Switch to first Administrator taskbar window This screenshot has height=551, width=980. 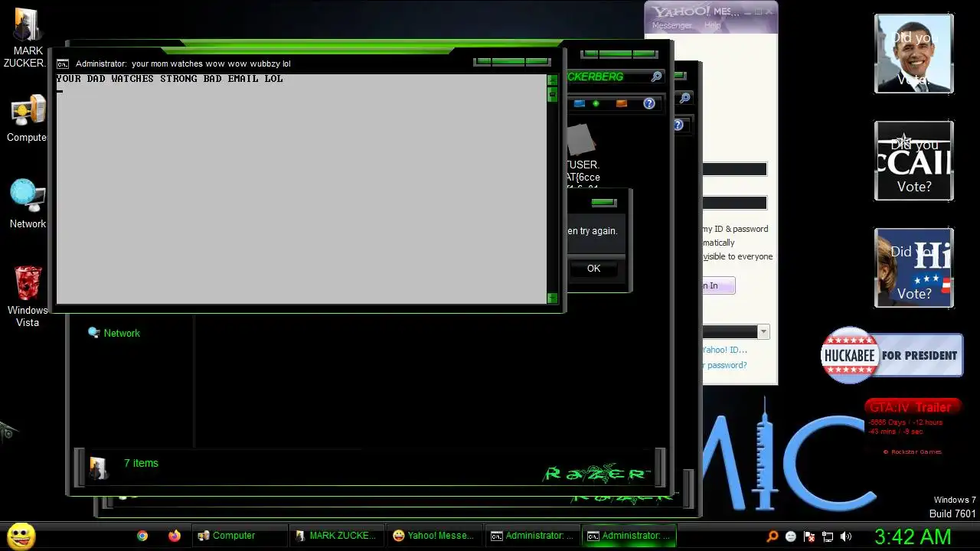[x=532, y=536]
